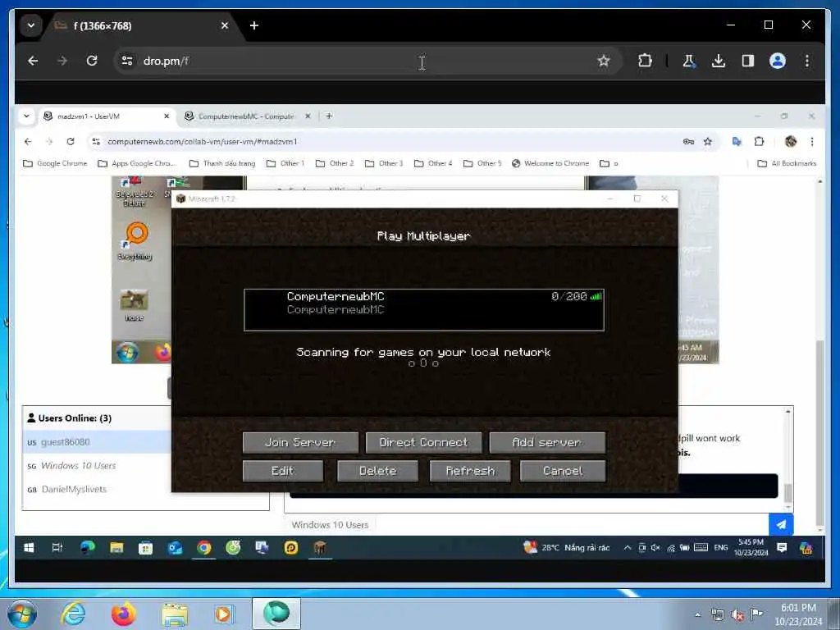Open Task View on Windows 10 taskbar
Viewport: 840px width, 630px height.
click(57, 547)
